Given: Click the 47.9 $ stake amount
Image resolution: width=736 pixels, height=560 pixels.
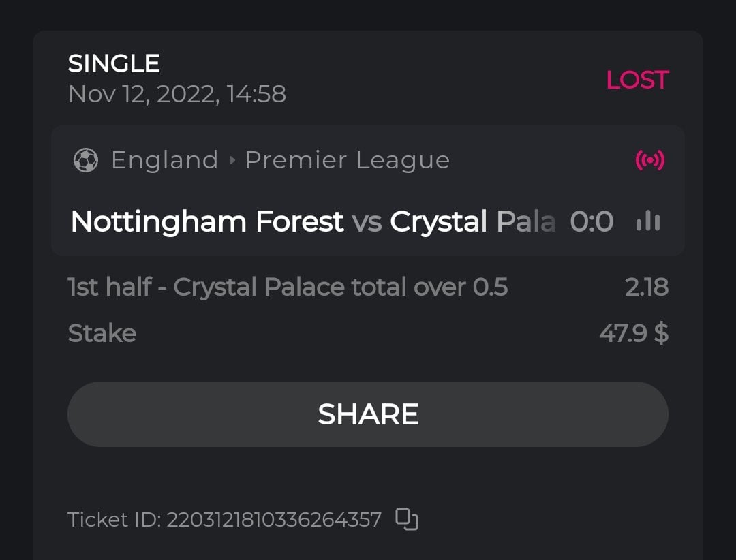Looking at the screenshot, I should coord(633,333).
